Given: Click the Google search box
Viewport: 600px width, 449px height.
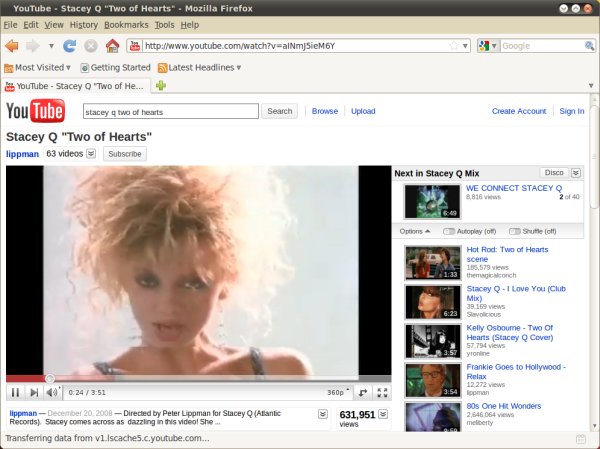Looking at the screenshot, I should point(542,46).
